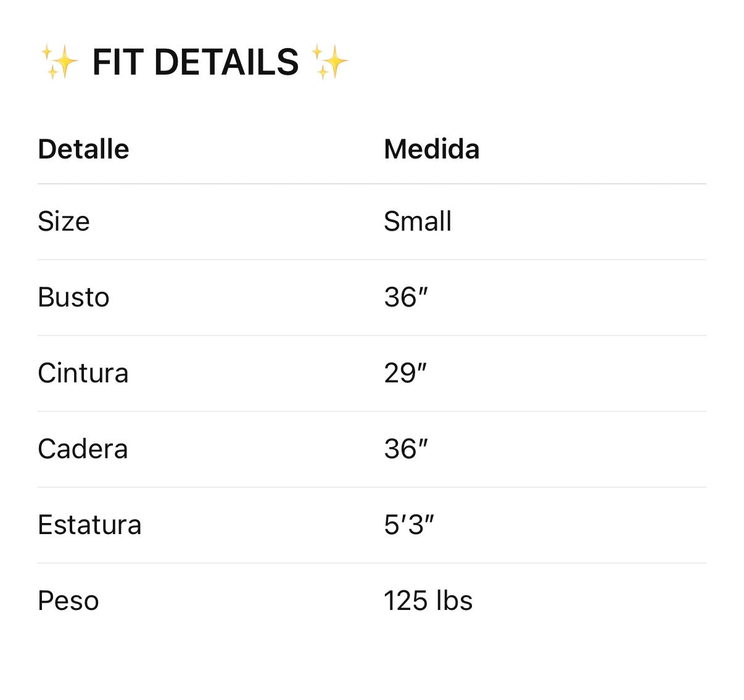Click the Busto row label

click(73, 297)
